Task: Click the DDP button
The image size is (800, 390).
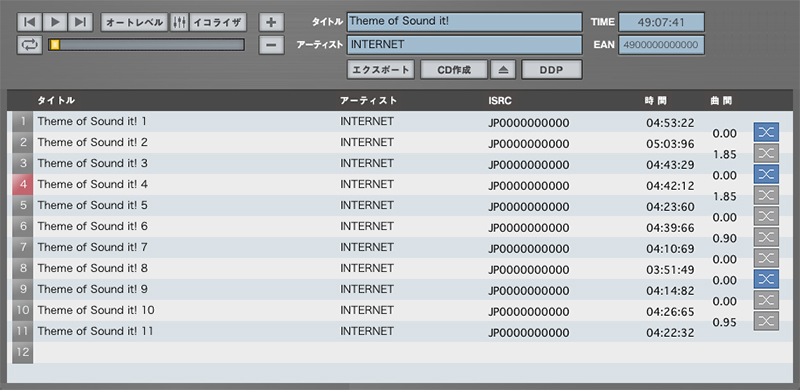Action: coord(552,70)
